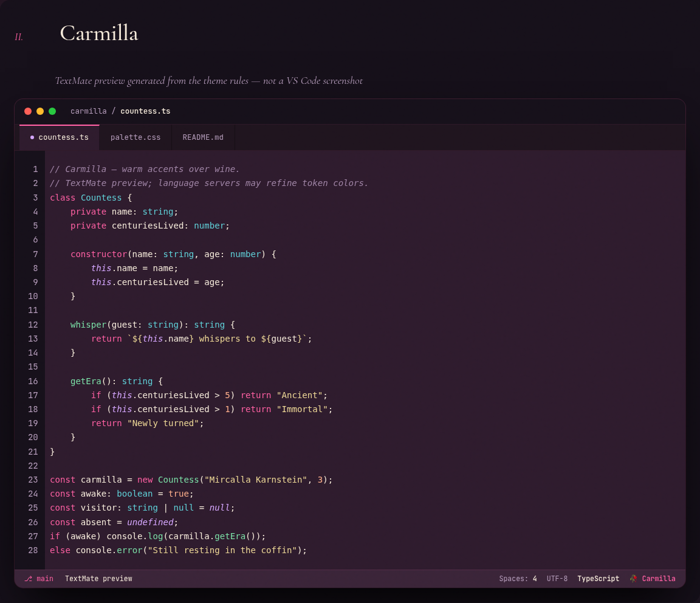The image size is (700, 603).
Task: Click the else keyword on line 28
Action: 60,550
